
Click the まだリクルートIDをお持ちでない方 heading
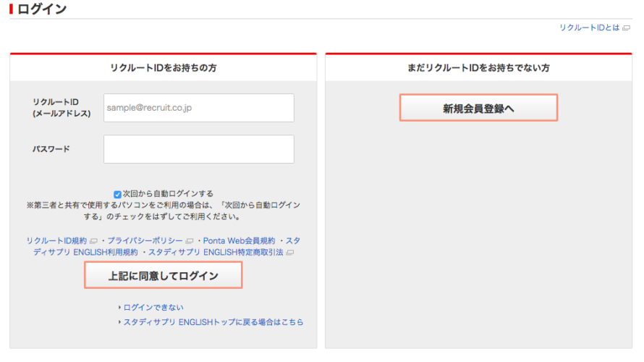478,68
